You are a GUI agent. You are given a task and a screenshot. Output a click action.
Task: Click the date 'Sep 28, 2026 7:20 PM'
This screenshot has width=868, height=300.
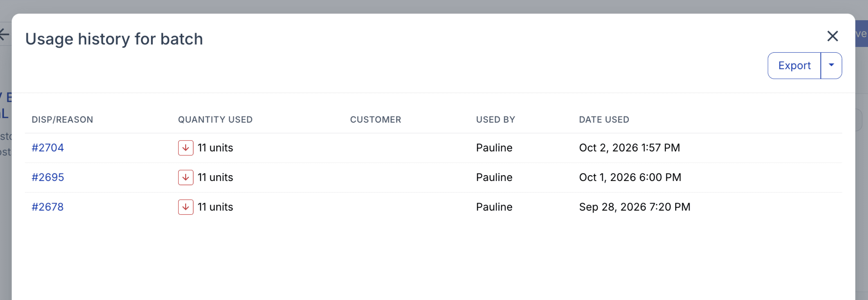635,207
